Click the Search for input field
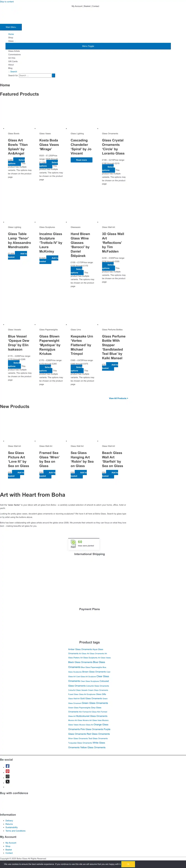This screenshot has height=868, width=186. (35, 75)
